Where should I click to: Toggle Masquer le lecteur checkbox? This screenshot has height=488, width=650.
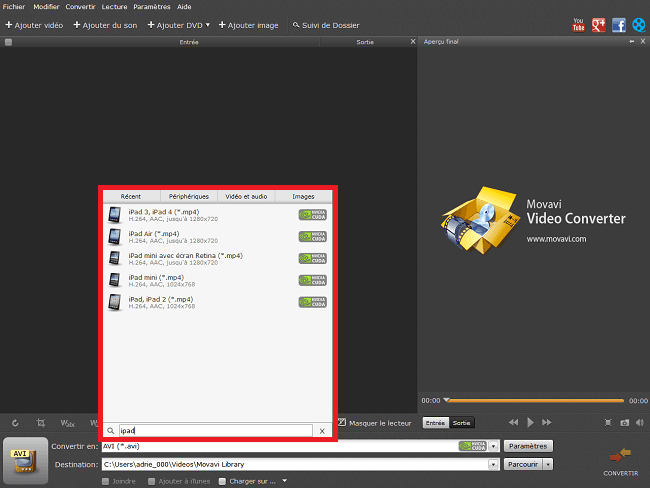342,422
